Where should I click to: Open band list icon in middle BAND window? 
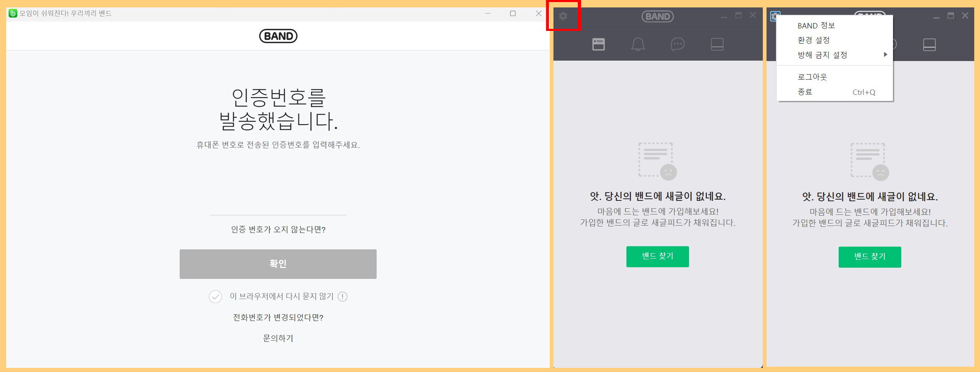[x=717, y=44]
